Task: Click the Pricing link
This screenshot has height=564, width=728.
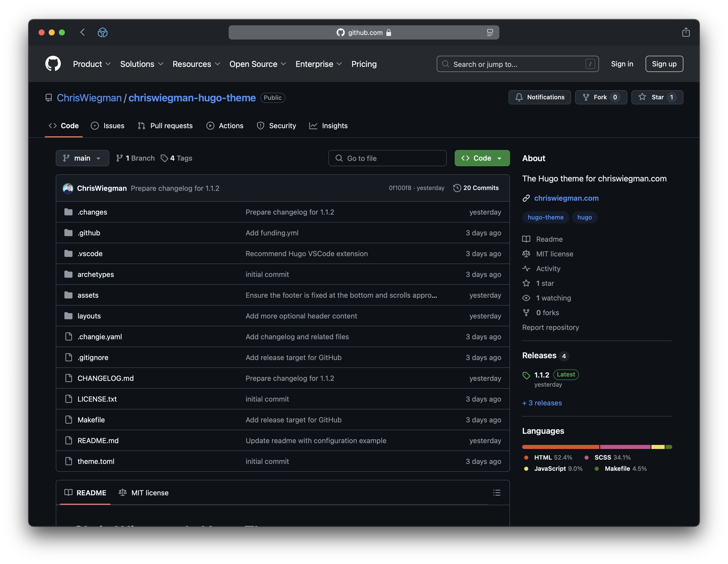Action: [x=364, y=64]
